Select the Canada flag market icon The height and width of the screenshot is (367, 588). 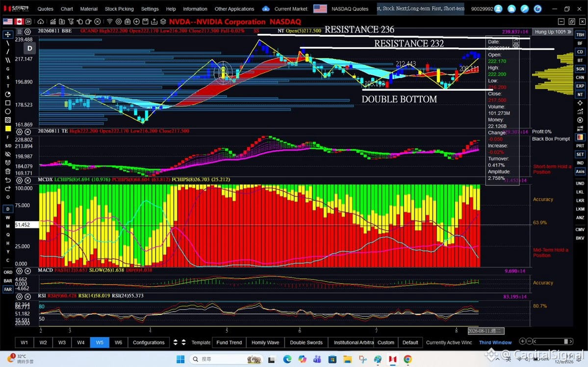[19, 22]
